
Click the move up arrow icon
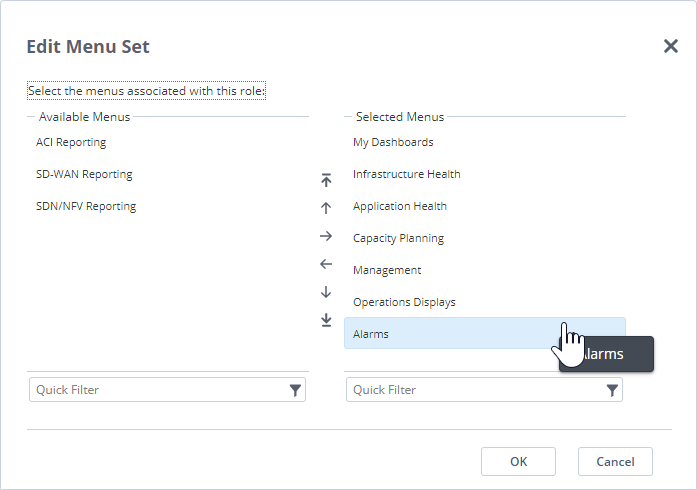(x=326, y=208)
